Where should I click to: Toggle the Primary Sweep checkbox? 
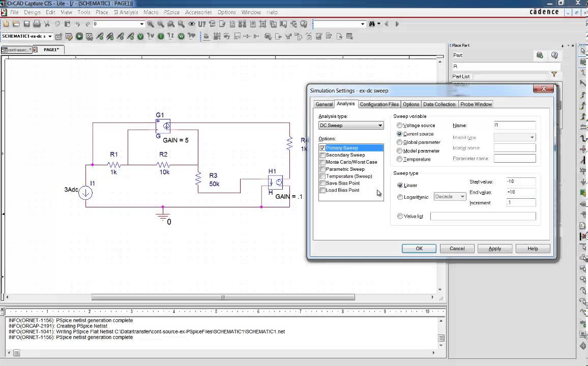pos(322,148)
